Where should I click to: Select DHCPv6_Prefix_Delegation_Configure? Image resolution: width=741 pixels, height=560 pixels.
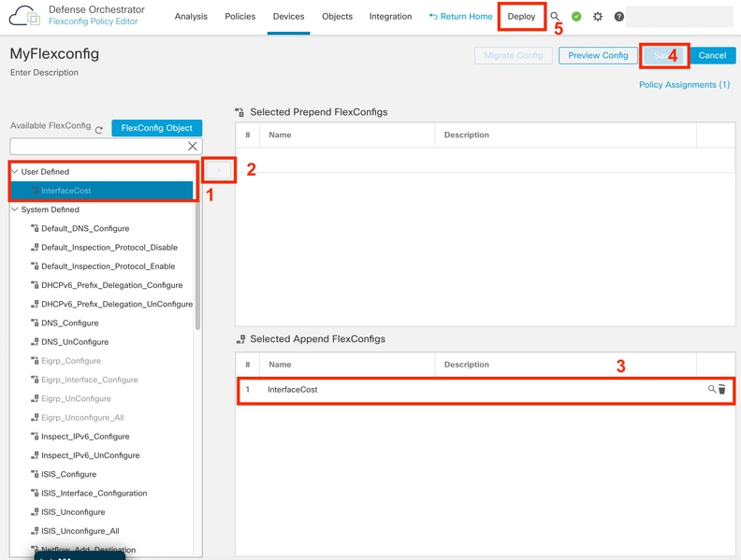tap(111, 285)
